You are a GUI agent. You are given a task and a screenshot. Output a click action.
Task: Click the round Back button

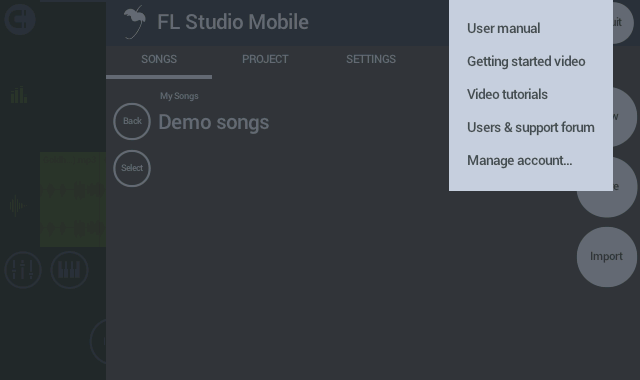pos(132,121)
